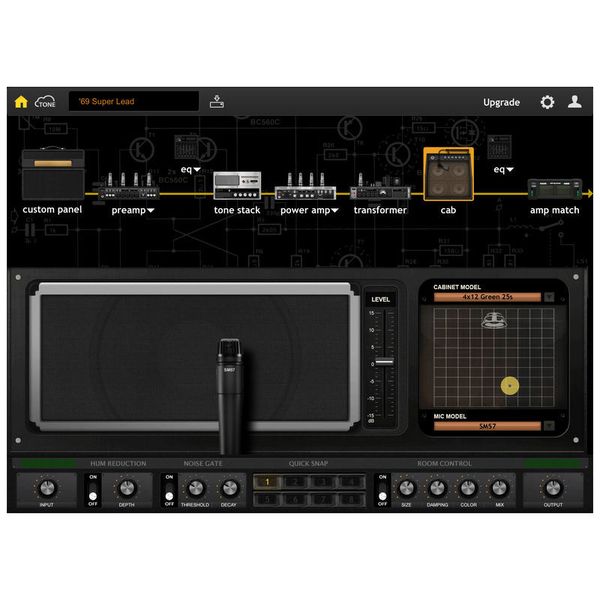600x600 pixels.
Task: Click the save preset icon
Action: tap(217, 101)
